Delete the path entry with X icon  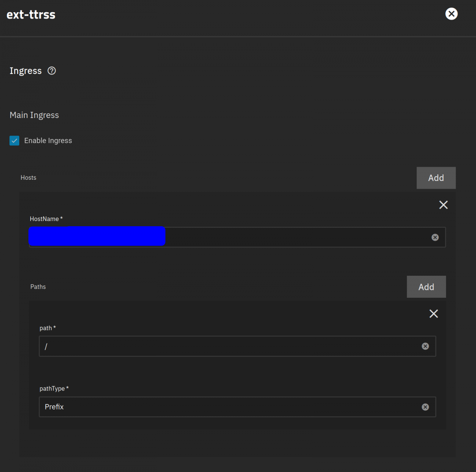point(434,313)
